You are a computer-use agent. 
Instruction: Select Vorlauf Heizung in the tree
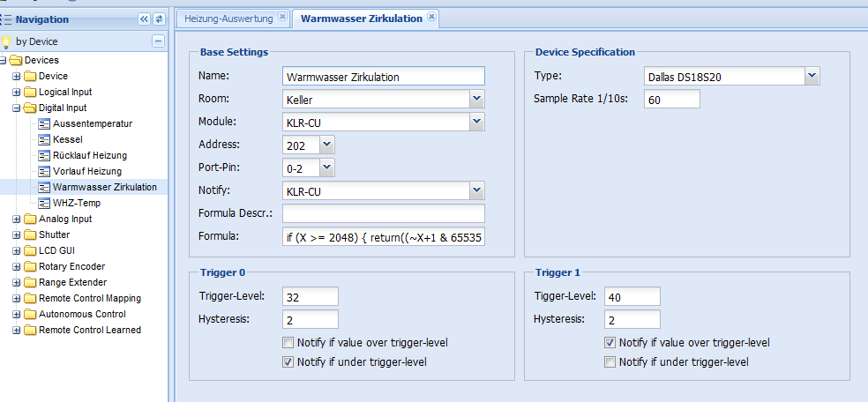(x=87, y=171)
